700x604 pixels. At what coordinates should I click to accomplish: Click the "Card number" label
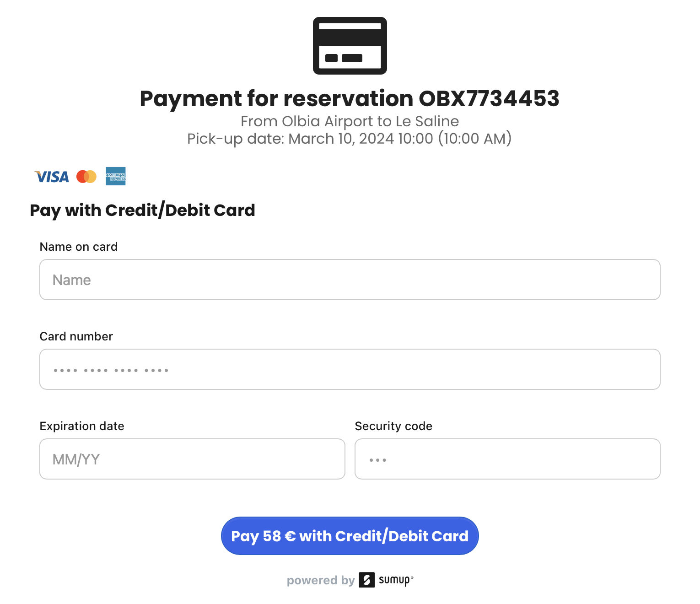click(76, 336)
